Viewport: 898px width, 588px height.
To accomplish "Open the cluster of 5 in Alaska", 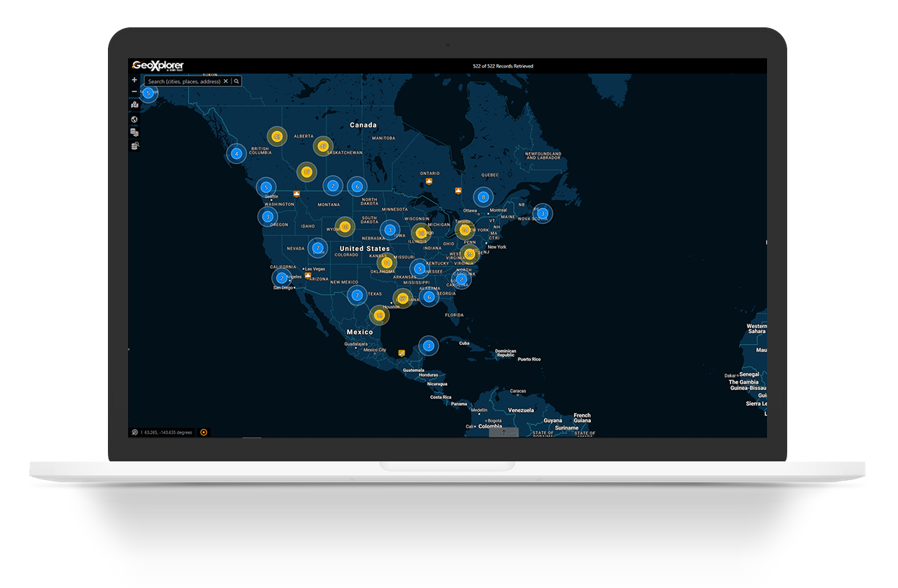I will point(148,93).
